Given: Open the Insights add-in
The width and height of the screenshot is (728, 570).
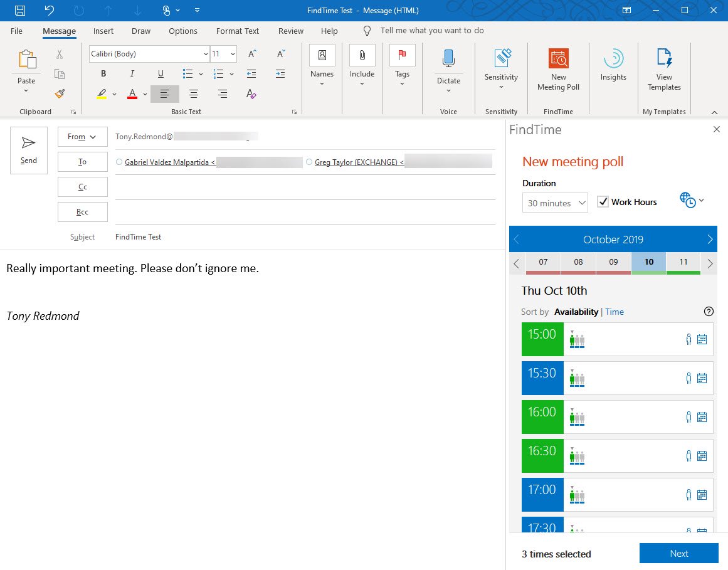Looking at the screenshot, I should point(613,65).
